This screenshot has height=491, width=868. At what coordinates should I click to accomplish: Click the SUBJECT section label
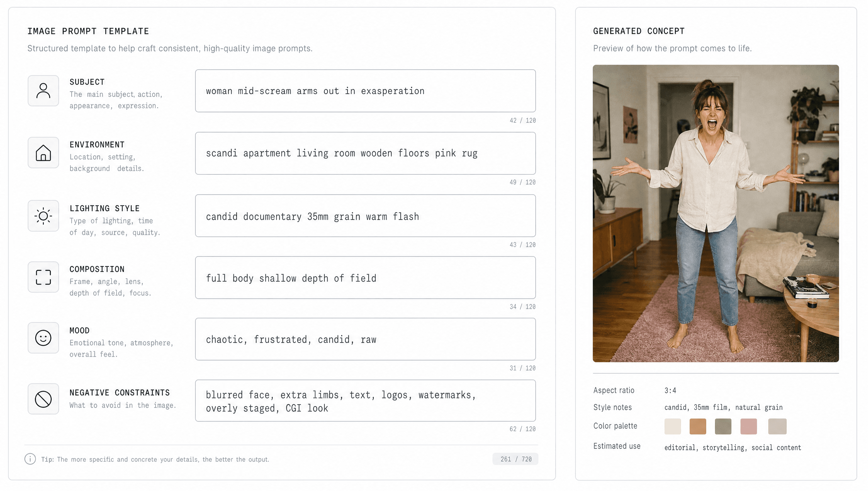click(x=87, y=82)
